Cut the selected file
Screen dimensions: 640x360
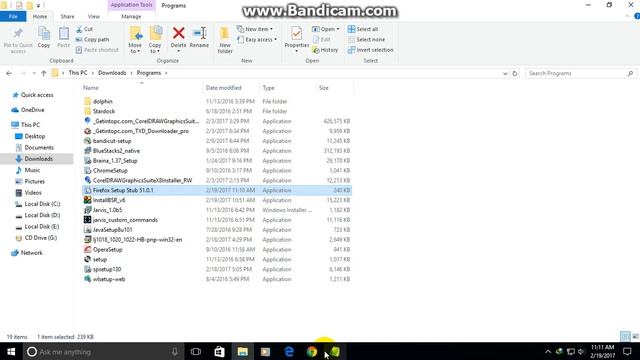point(84,29)
